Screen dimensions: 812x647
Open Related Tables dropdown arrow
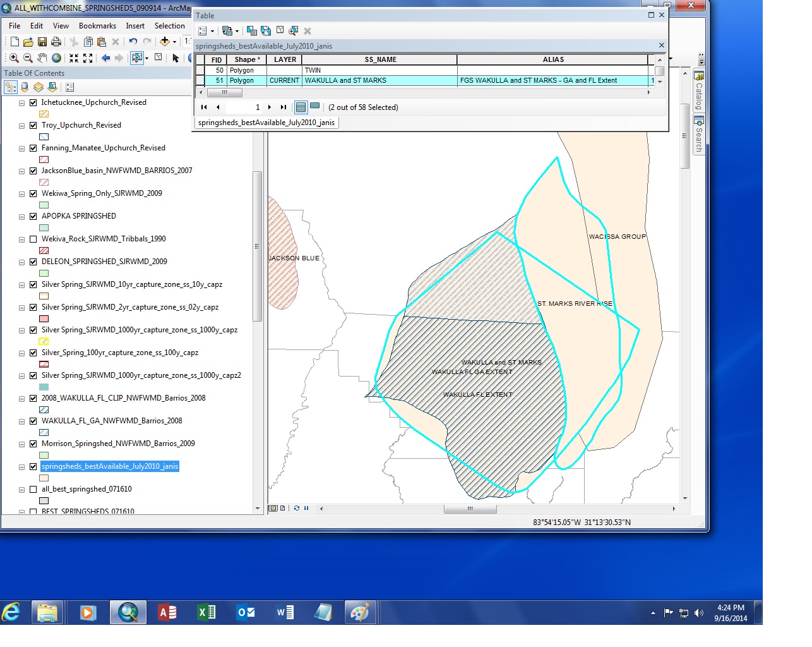pos(237,31)
